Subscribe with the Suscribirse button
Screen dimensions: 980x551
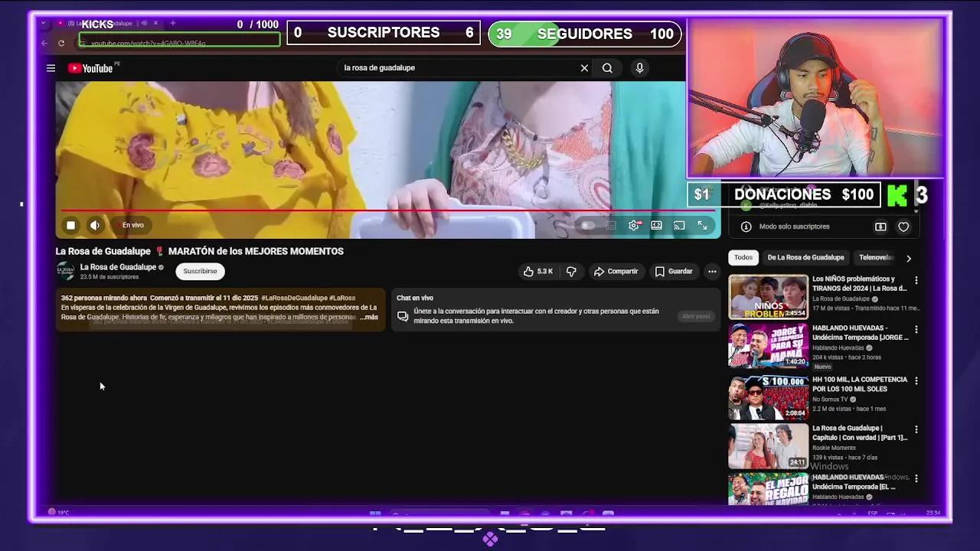[200, 271]
